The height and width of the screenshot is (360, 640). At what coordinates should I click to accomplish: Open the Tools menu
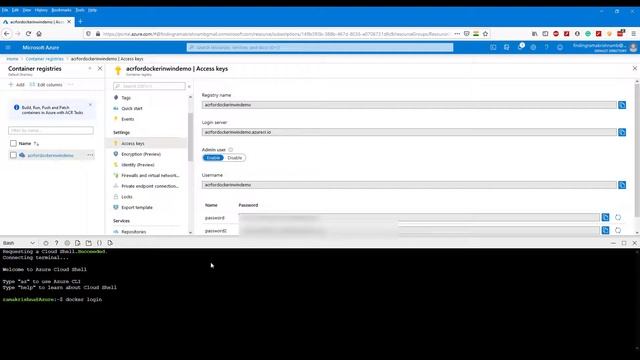[x=80, y=10]
